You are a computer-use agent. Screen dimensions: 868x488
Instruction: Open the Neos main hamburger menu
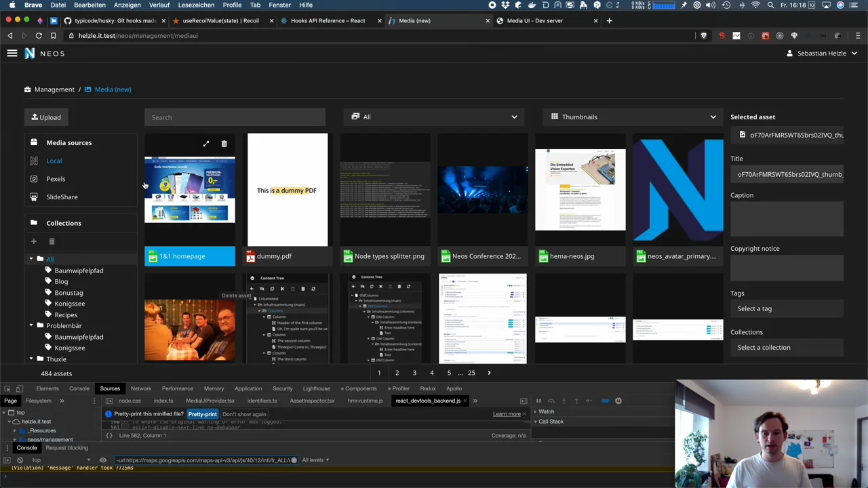[12, 53]
